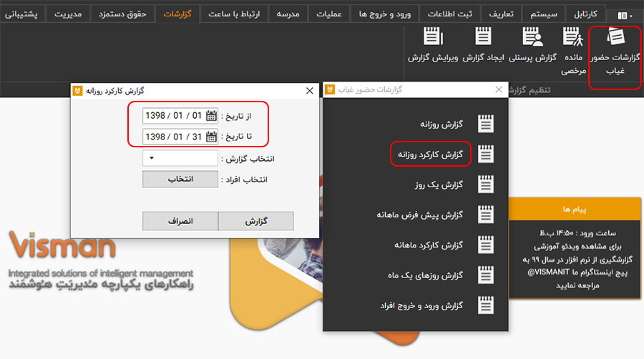
Task: Switch to the عملیات tab
Action: click(329, 14)
